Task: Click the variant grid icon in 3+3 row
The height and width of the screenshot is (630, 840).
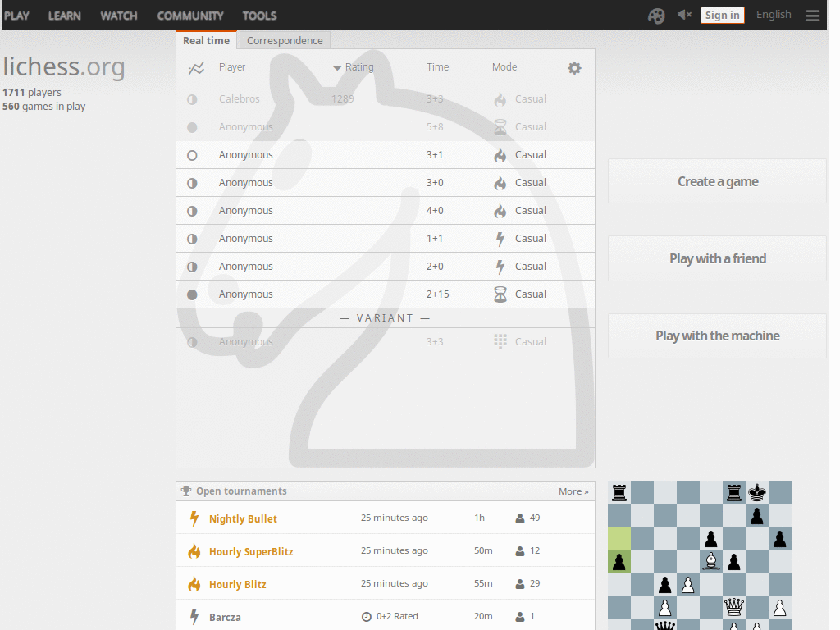Action: pyautogui.click(x=500, y=342)
